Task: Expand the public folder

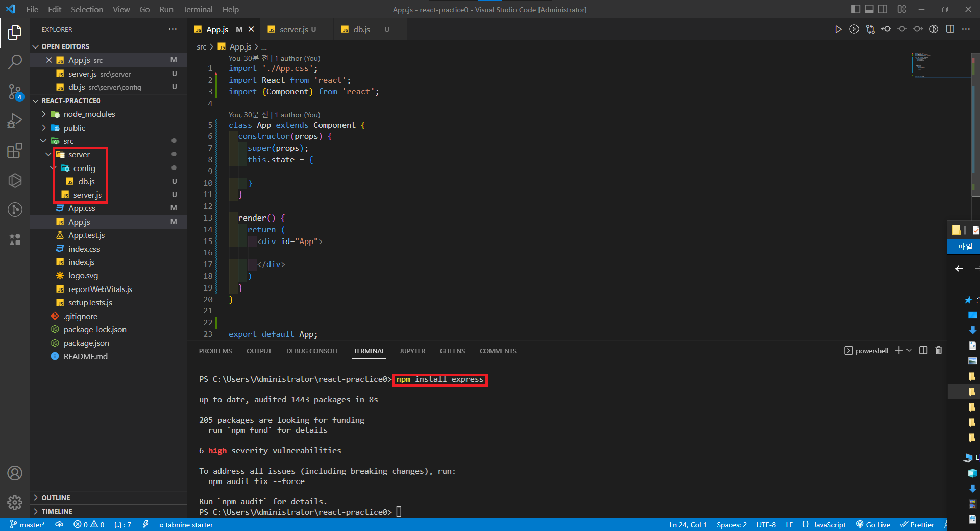Action: click(x=44, y=128)
